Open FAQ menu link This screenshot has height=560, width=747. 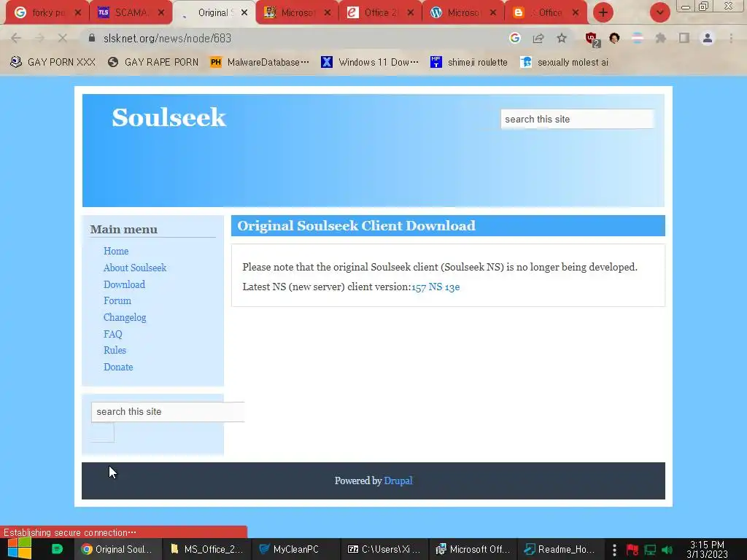coord(113,334)
